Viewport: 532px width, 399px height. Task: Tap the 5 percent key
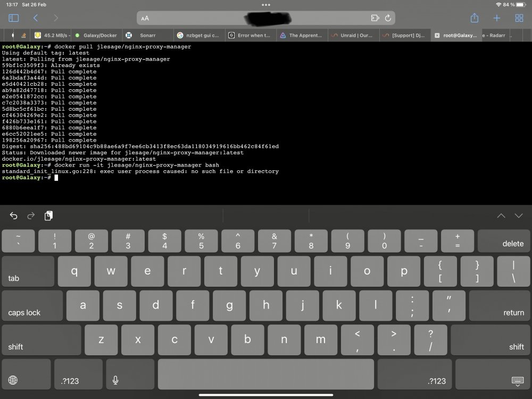(201, 241)
